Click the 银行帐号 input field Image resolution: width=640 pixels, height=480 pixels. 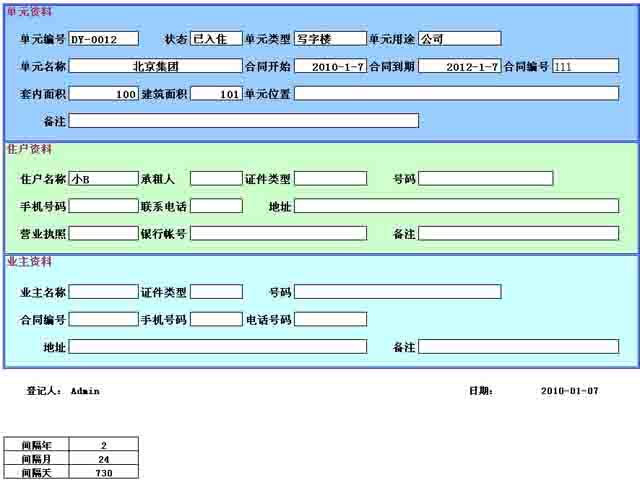[278, 234]
